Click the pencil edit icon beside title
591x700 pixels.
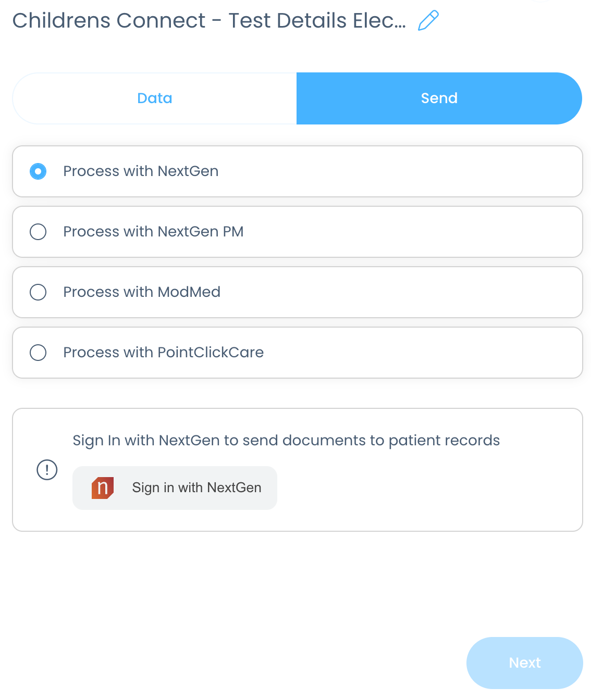pyautogui.click(x=428, y=21)
